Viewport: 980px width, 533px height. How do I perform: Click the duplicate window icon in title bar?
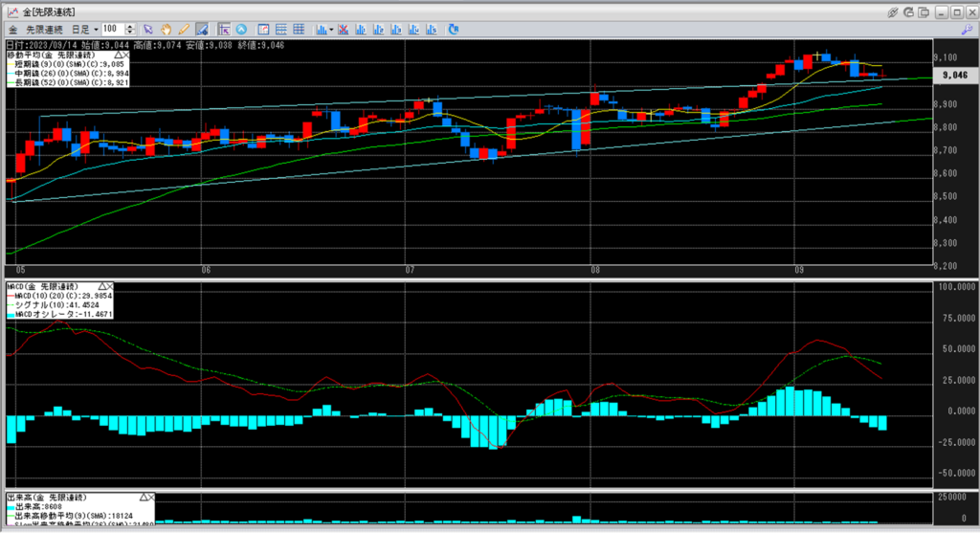924,12
